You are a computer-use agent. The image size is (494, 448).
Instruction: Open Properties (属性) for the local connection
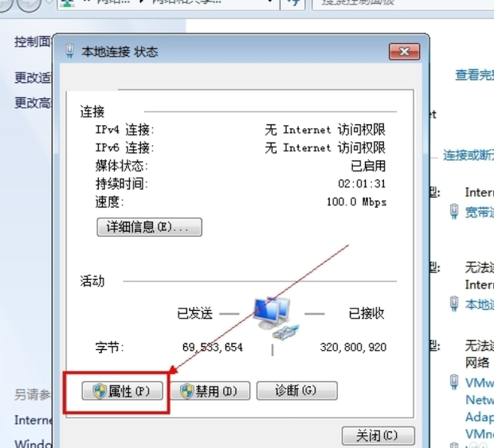tap(122, 391)
